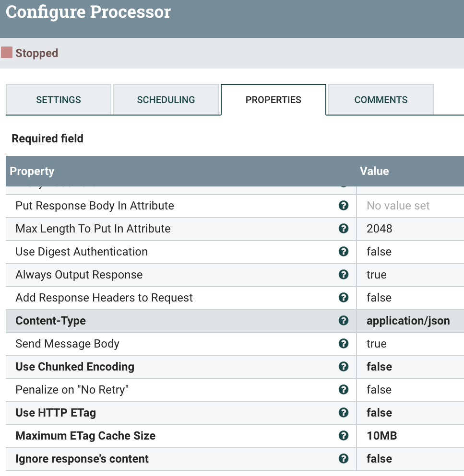Go to the Comments tab
This screenshot has width=464, height=476.
(381, 100)
